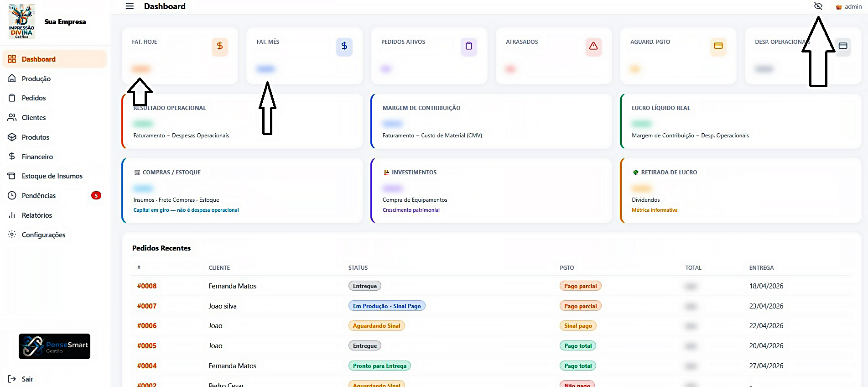Click client name Joao silva
Screen dimensions: 868x387
click(x=223, y=306)
